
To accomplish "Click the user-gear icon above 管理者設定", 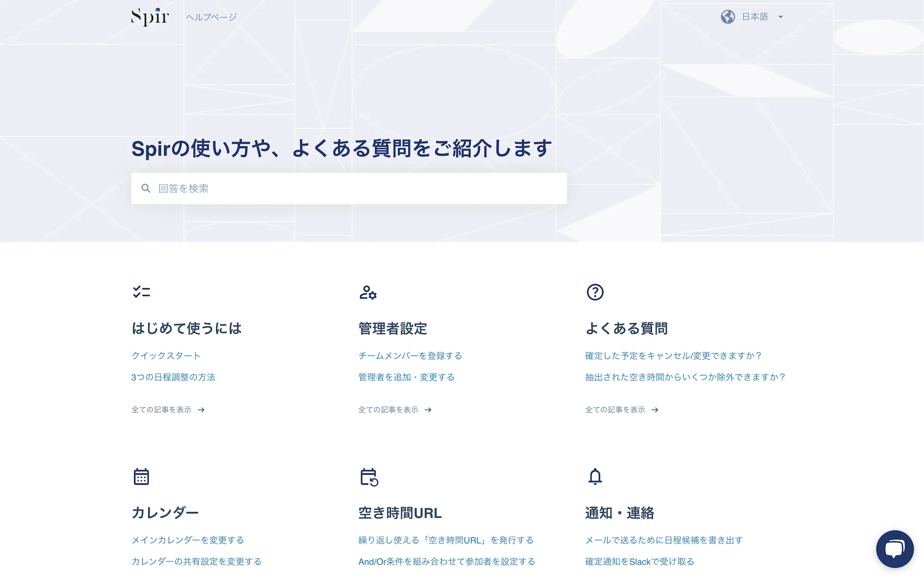I will click(x=368, y=292).
